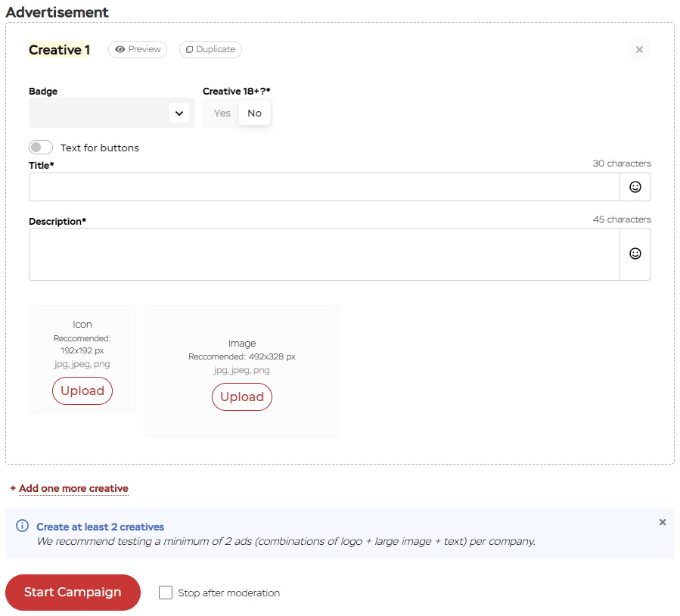Remove Creative 1 with the X icon

[x=639, y=50]
